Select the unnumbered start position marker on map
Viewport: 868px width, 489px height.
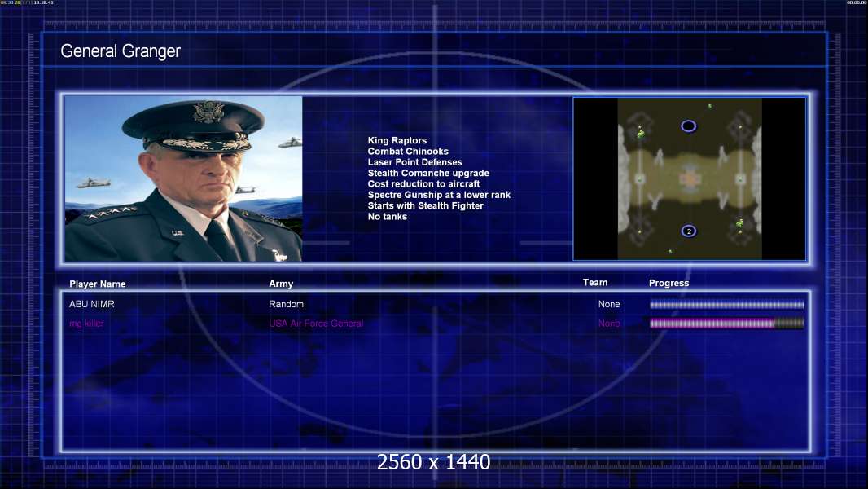click(x=688, y=126)
